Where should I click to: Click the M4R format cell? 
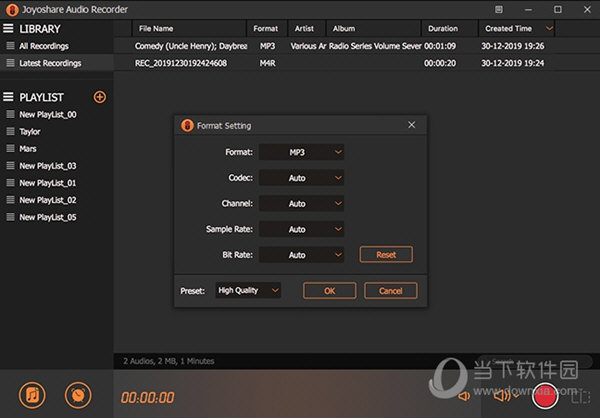pyautogui.click(x=267, y=63)
